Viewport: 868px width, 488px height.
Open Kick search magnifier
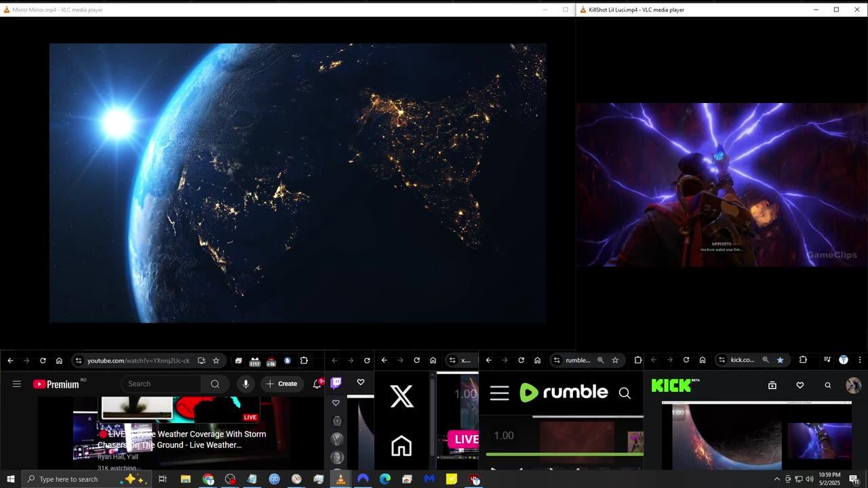pyautogui.click(x=828, y=385)
